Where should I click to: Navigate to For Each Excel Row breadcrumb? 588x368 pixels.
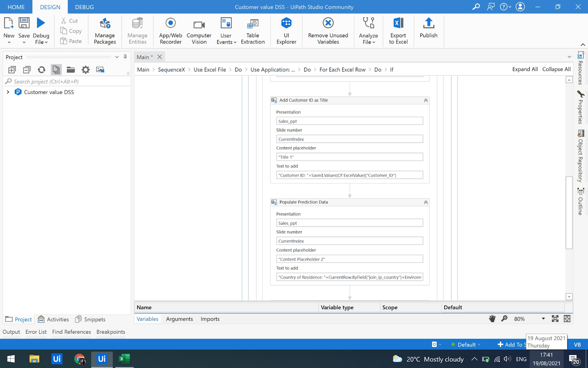[x=343, y=70]
